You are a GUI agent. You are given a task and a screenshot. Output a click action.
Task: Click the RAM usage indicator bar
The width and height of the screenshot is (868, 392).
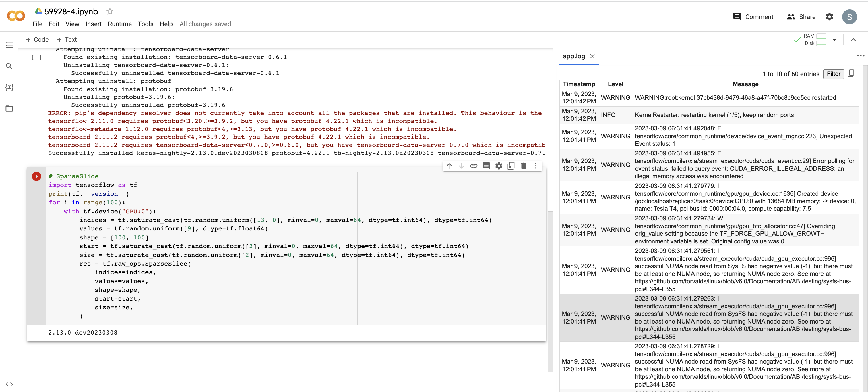point(821,36)
